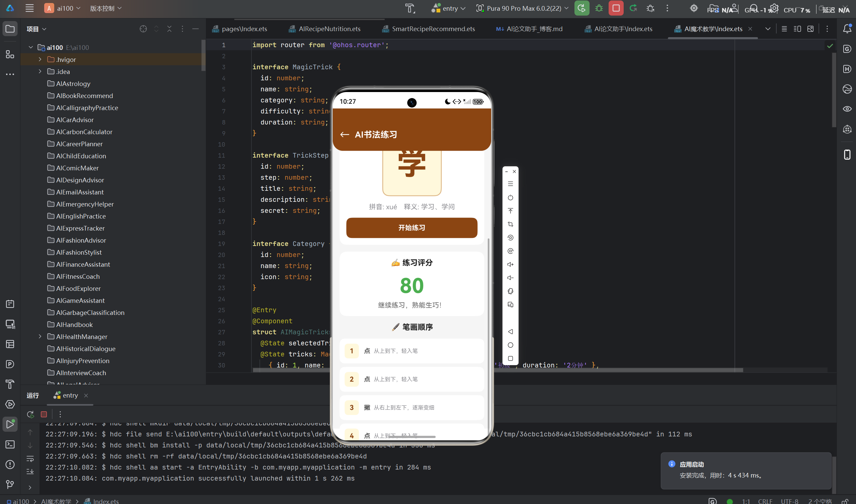Expand the .hvigor folder
Screen dimensions: 856x504
click(x=40, y=60)
